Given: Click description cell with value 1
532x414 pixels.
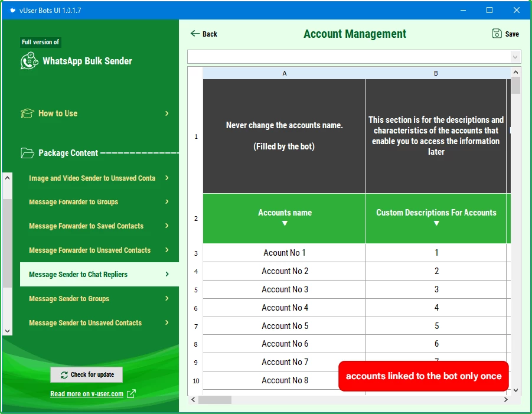Looking at the screenshot, I should pos(436,253).
